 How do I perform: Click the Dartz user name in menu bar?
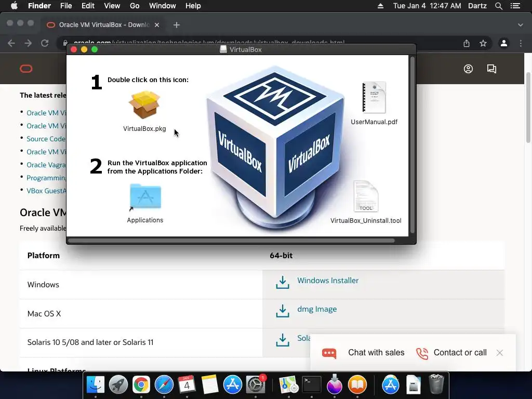[477, 6]
